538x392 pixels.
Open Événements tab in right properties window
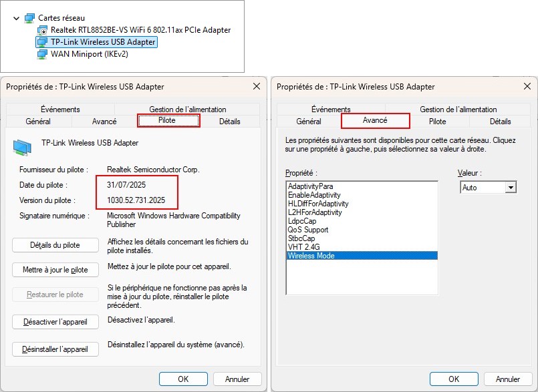(x=331, y=110)
